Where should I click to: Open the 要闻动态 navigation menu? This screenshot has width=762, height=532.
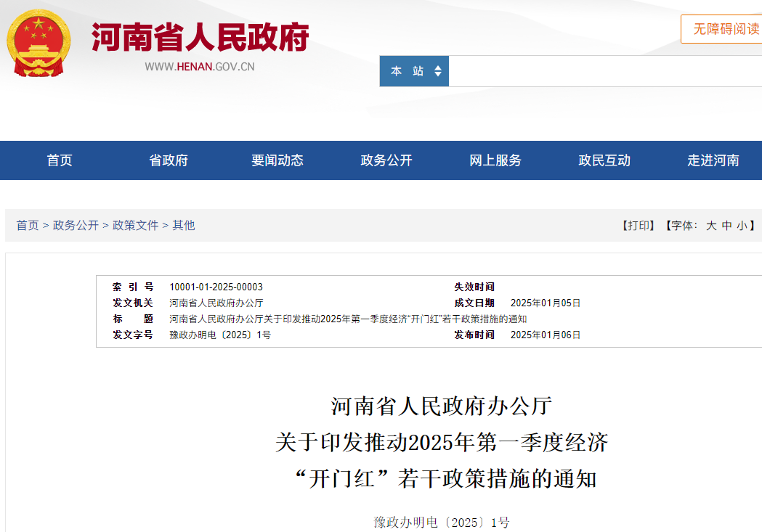tap(276, 160)
